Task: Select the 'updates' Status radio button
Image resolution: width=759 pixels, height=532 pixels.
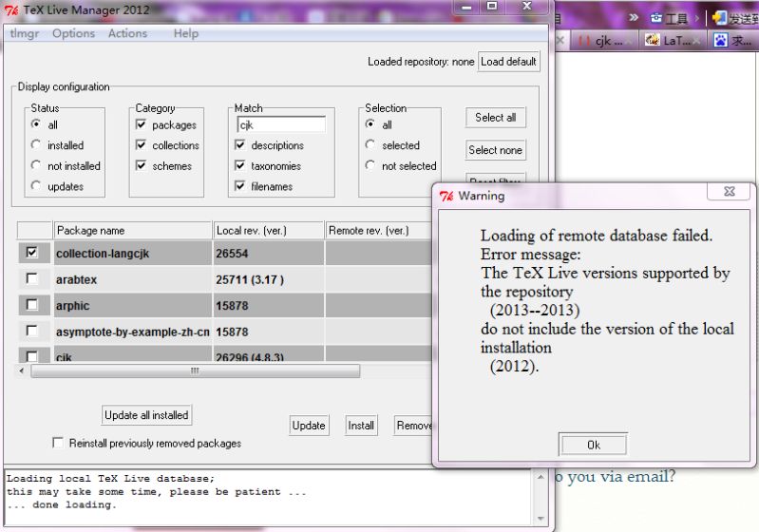Action: (x=36, y=186)
